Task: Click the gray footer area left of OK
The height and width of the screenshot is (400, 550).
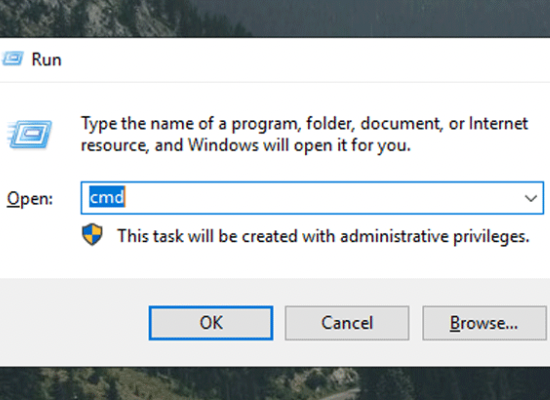Action: click(74, 323)
